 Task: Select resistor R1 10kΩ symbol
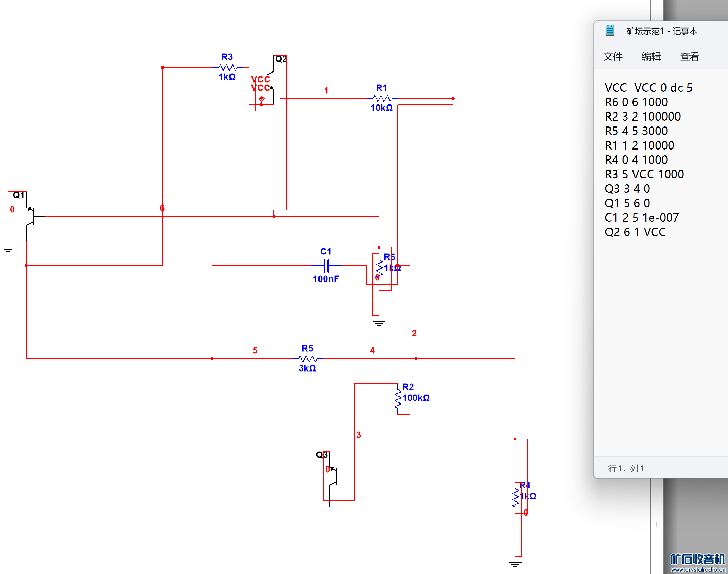382,99
